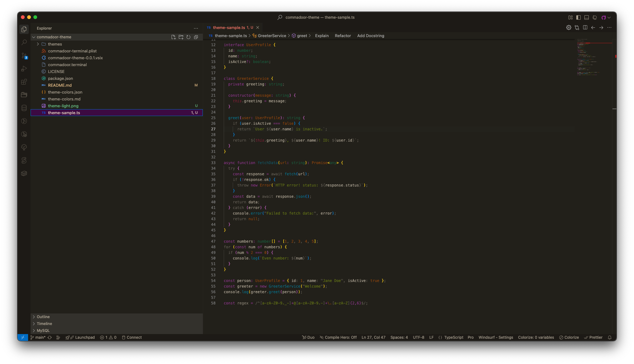Open the Explorer view in activity bar
The width and height of the screenshot is (634, 364).
pos(24,29)
